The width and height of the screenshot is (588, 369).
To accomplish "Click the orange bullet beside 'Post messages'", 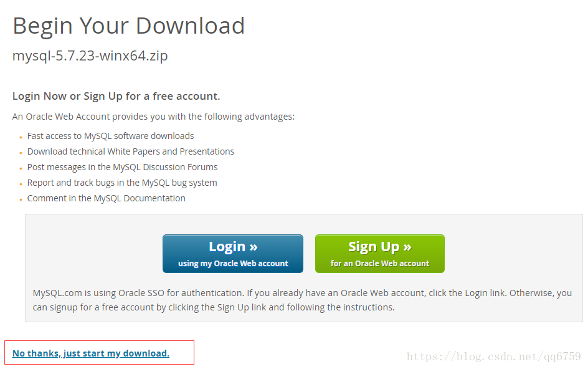I will coord(21,168).
